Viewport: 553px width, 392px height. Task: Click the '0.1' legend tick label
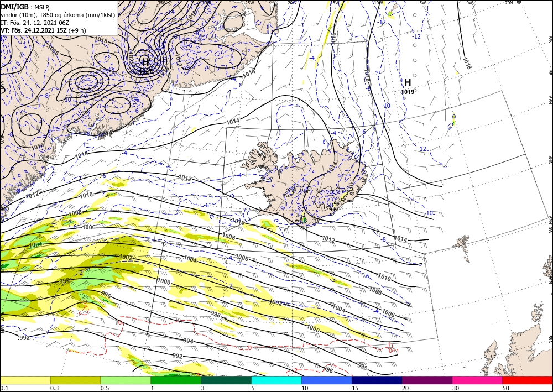[x=4, y=388]
